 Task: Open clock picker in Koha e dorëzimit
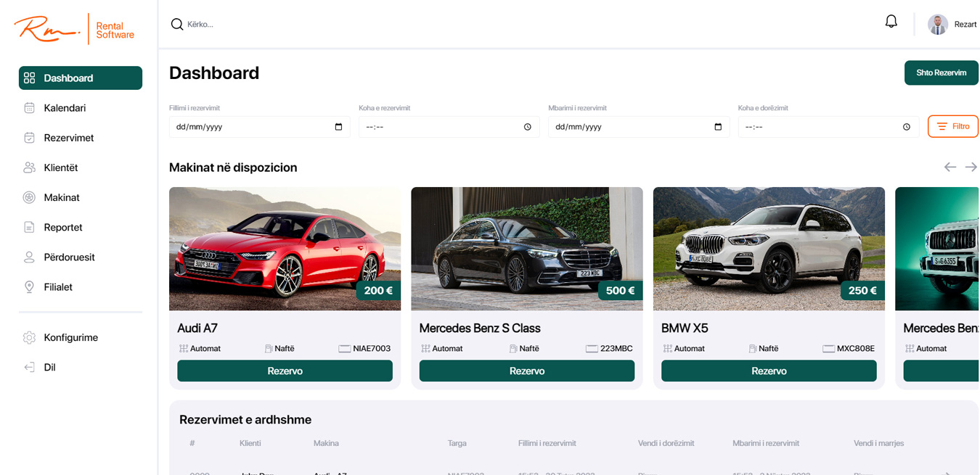(907, 127)
